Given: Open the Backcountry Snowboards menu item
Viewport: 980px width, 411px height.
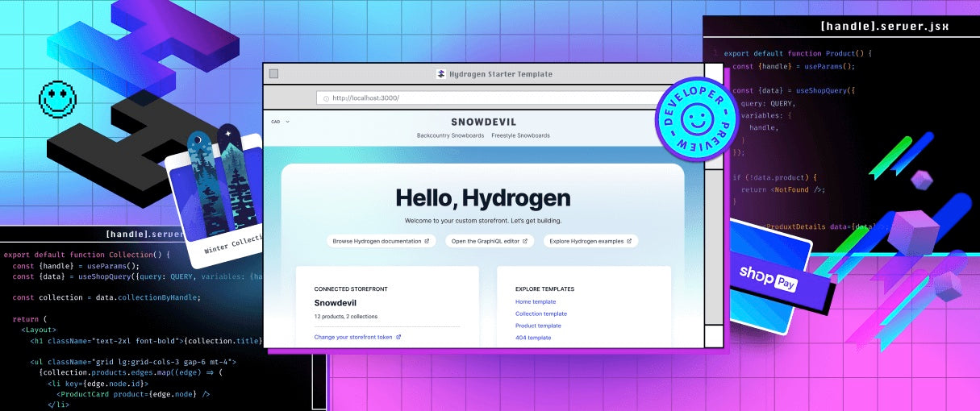Looking at the screenshot, I should [450, 135].
